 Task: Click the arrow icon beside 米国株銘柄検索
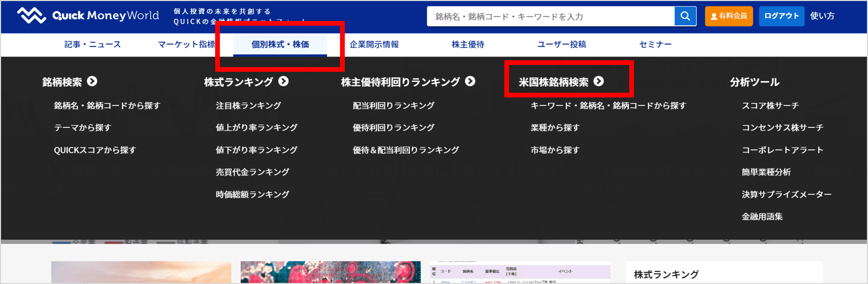point(599,81)
